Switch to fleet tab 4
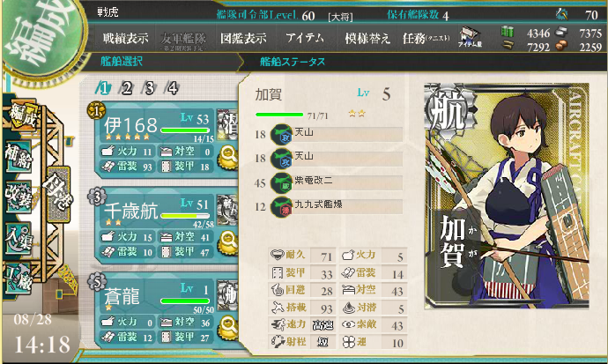This screenshot has width=608, height=364. 172,88
